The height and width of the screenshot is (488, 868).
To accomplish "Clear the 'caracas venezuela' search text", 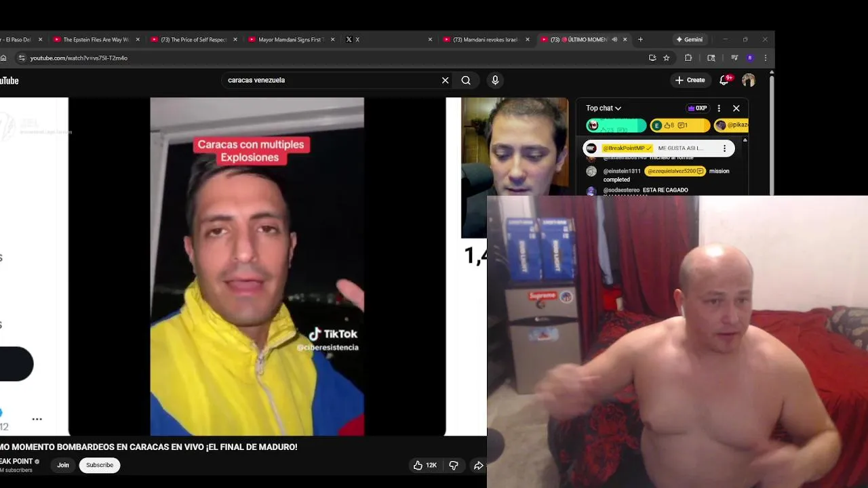I will 445,80.
